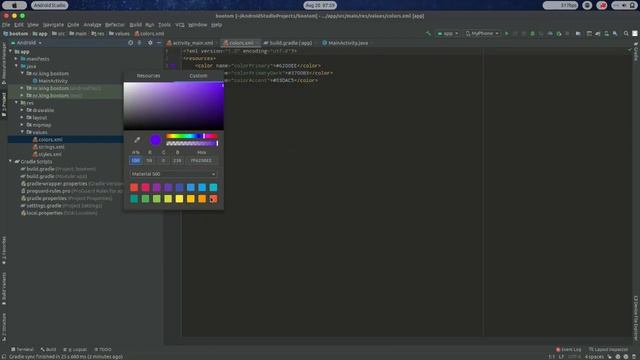Click the Hex color input field
The width and height of the screenshot is (640, 360).
point(201,160)
